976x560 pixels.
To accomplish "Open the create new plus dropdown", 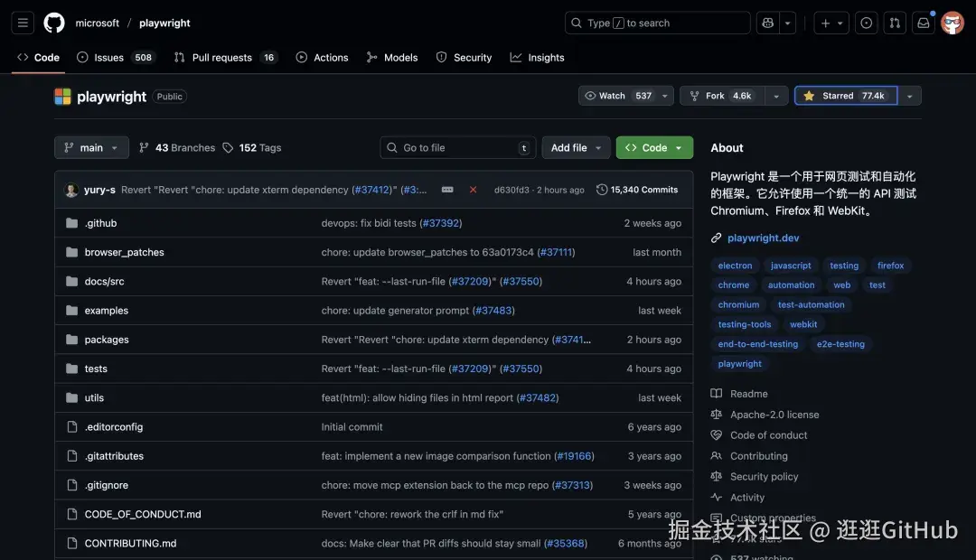I will 831,23.
